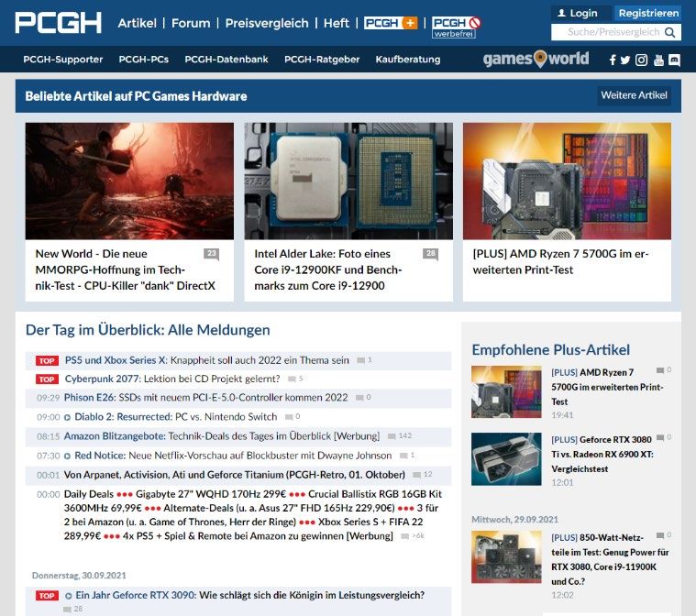This screenshot has width=696, height=616.
Task: Open the Discord social icon
Action: [x=674, y=60]
